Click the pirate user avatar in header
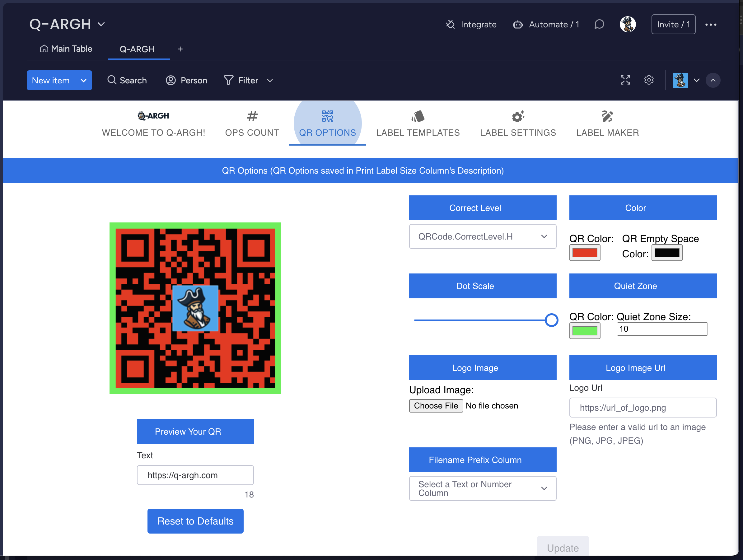Image resolution: width=743 pixels, height=560 pixels. [x=628, y=25]
